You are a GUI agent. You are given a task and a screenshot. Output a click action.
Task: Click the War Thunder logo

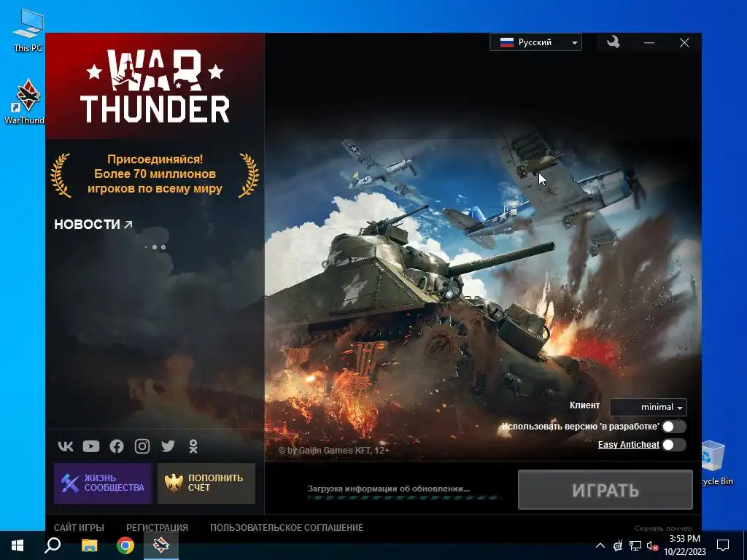click(155, 86)
